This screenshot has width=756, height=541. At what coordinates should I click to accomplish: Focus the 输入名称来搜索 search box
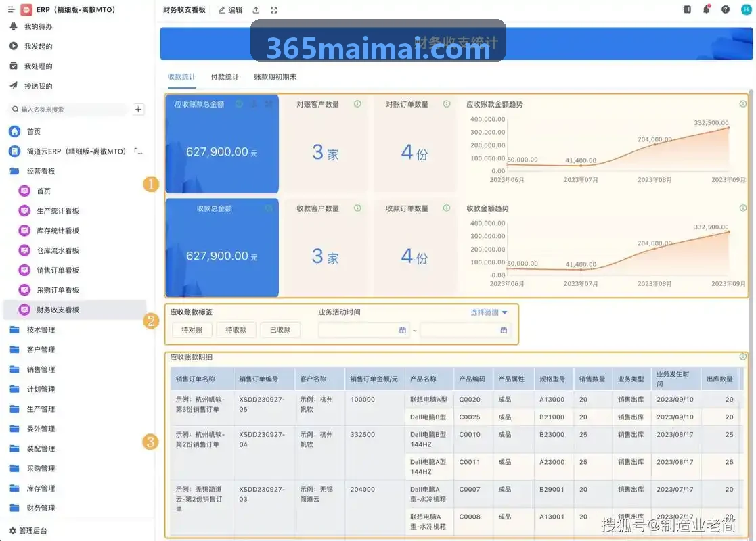(x=68, y=110)
